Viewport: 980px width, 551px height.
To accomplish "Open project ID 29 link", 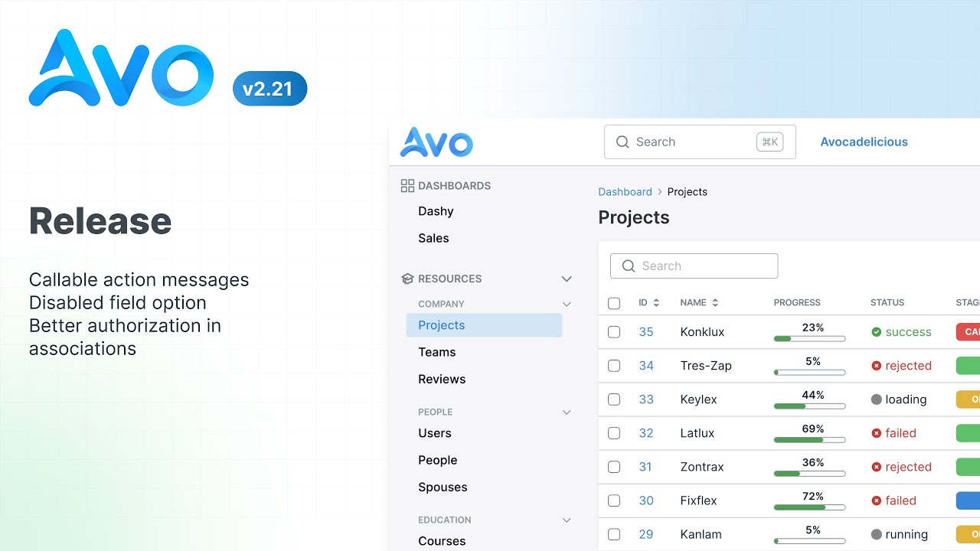I will (646, 534).
